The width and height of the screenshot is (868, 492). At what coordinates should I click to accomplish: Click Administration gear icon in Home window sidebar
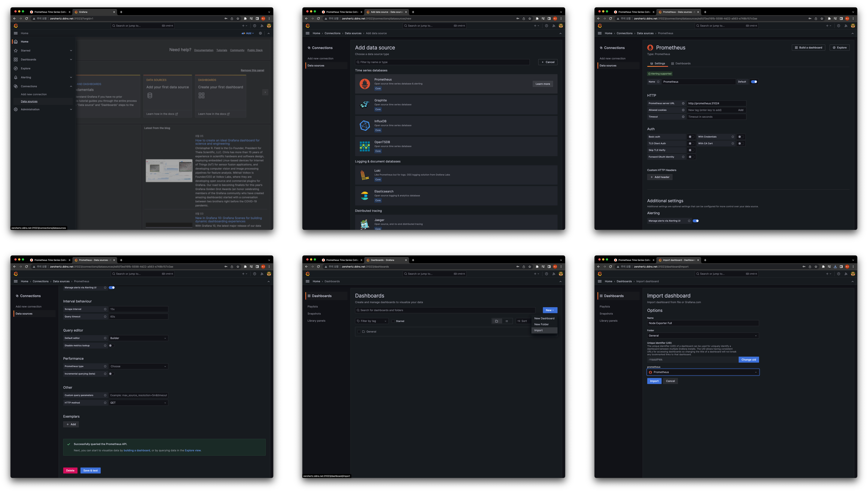coord(16,110)
